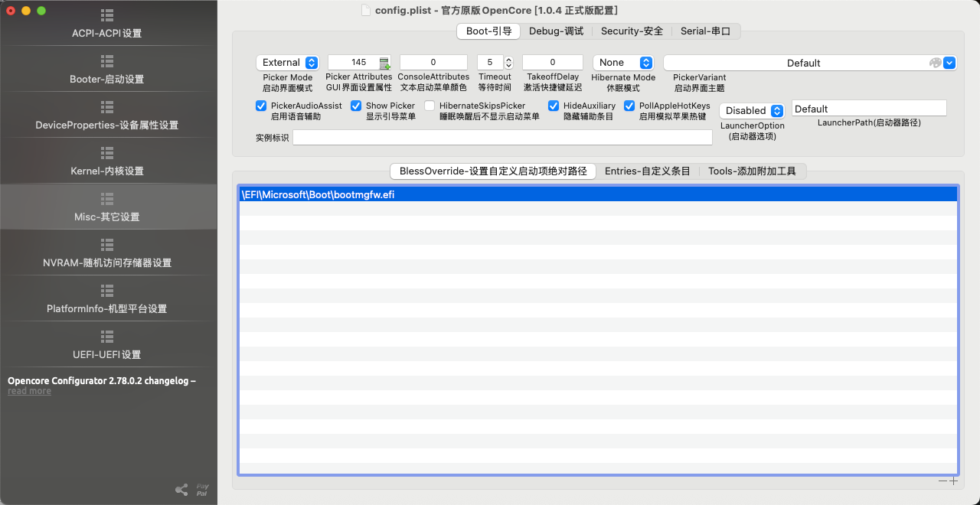This screenshot has width=980, height=505.
Task: Select the Boot-引导 tab
Action: [488, 31]
